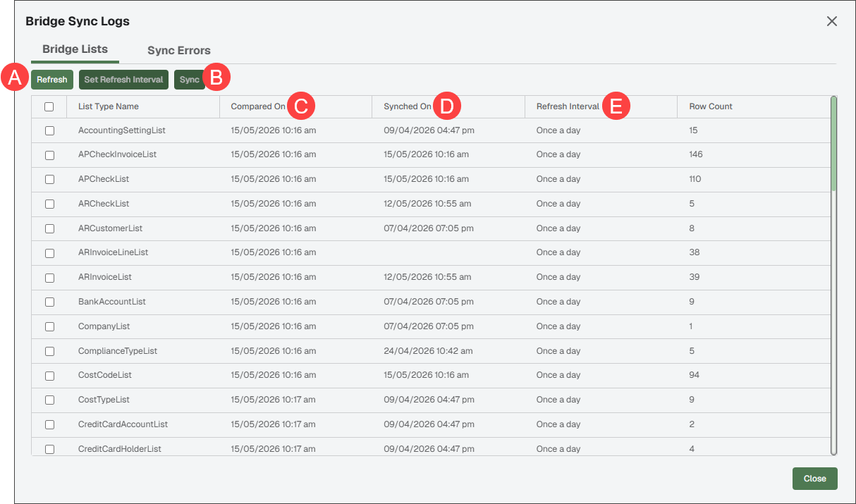Select the ARInvoiceLineList row checkbox
The width and height of the screenshot is (856, 504).
click(x=49, y=252)
